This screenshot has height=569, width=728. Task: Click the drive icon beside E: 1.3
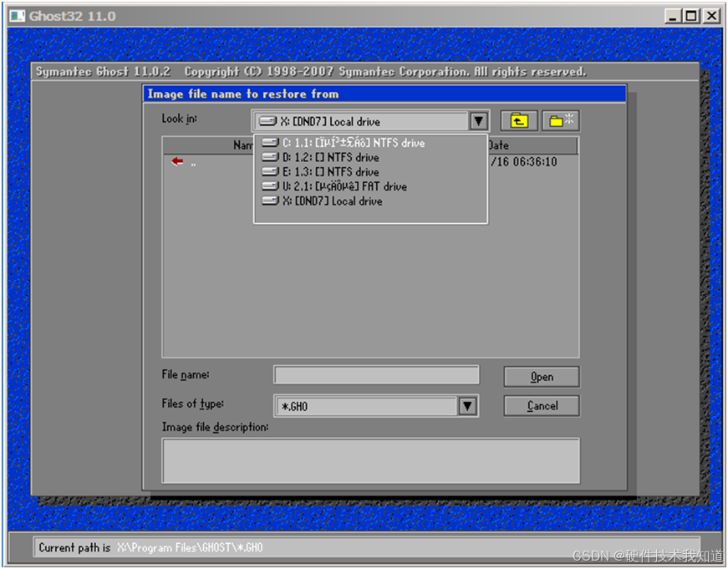coord(270,171)
